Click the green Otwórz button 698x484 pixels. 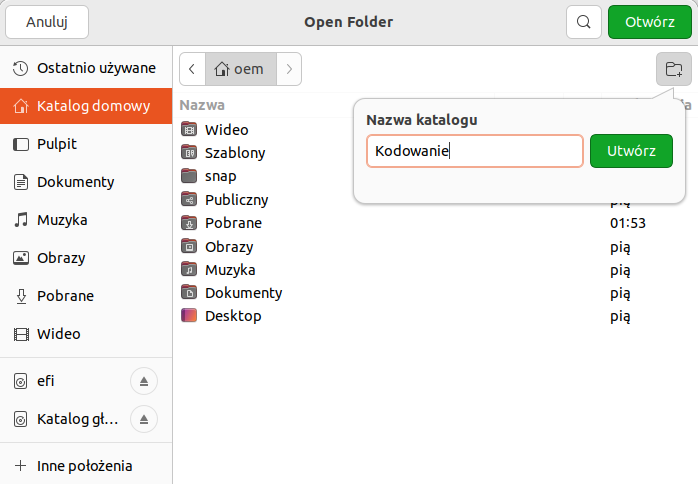click(649, 22)
